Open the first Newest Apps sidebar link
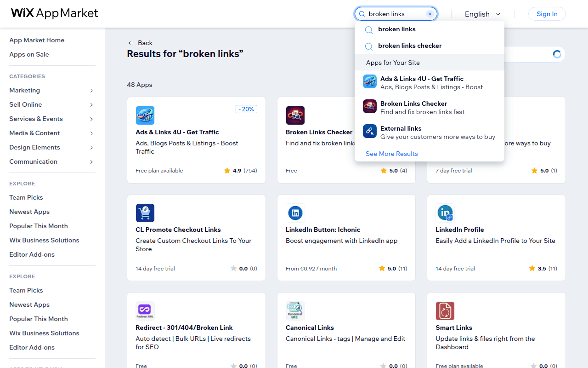Image resolution: width=588 pixels, height=368 pixels. coord(29,212)
